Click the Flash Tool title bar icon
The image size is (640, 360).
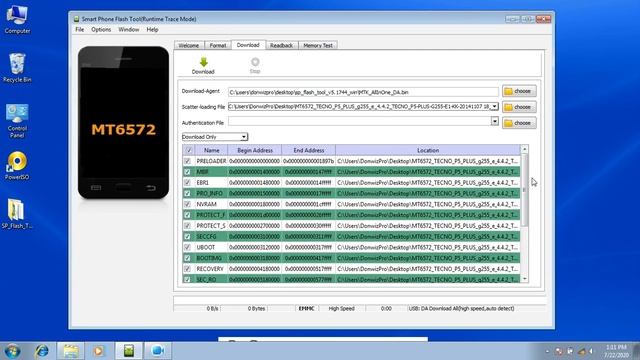tap(76, 19)
